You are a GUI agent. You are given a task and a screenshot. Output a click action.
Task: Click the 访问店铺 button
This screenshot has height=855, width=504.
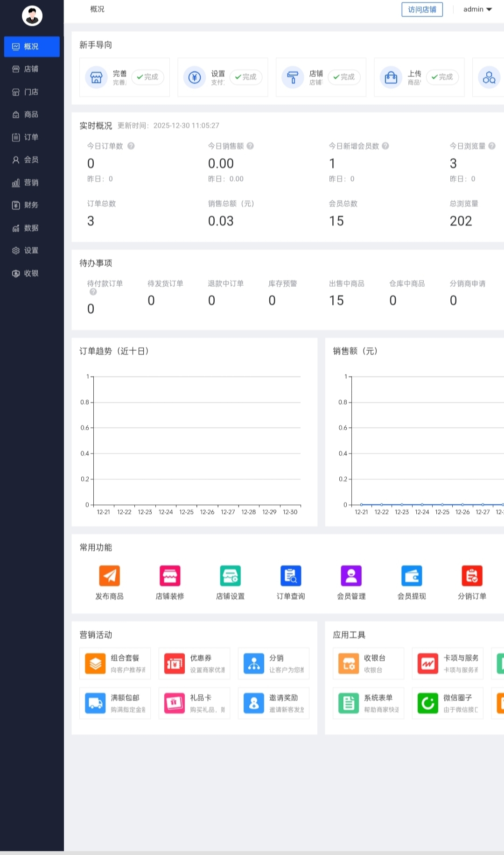pos(422,9)
